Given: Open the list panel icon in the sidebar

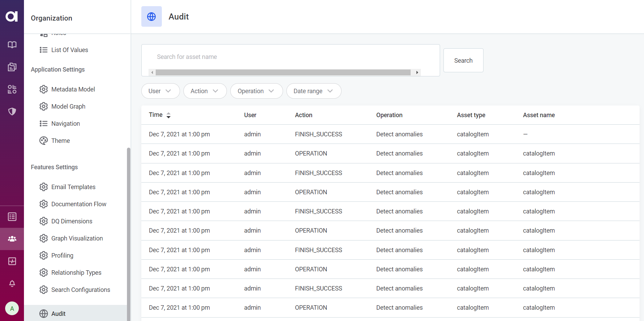Looking at the screenshot, I should 12,217.
